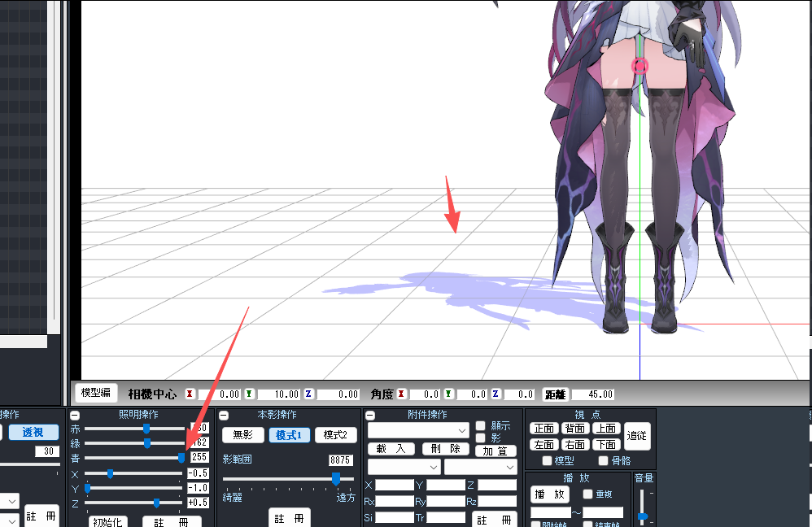Click the 距離 distance button
812x527 pixels.
point(556,394)
